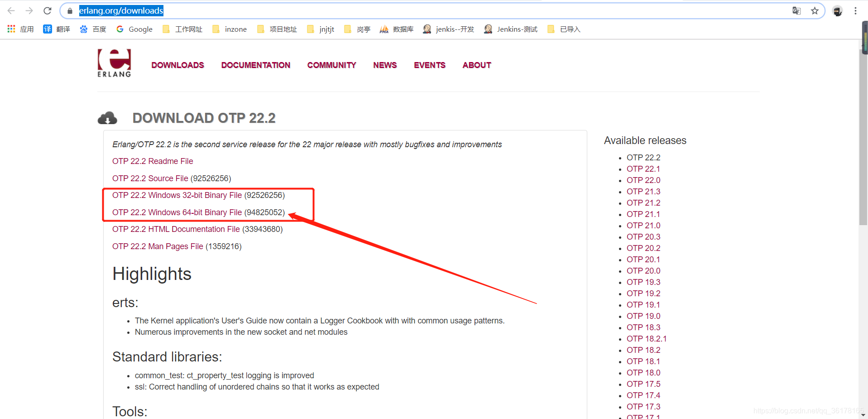Image resolution: width=868 pixels, height=419 pixels.
Task: Open the Jenkins-测试 bookmark
Action: [511, 29]
